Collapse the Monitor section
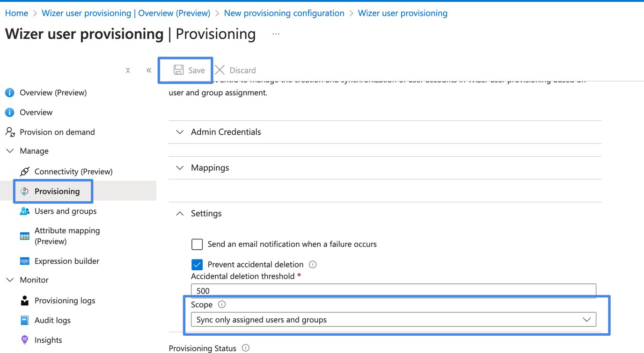This screenshot has width=644, height=353. tap(10, 280)
